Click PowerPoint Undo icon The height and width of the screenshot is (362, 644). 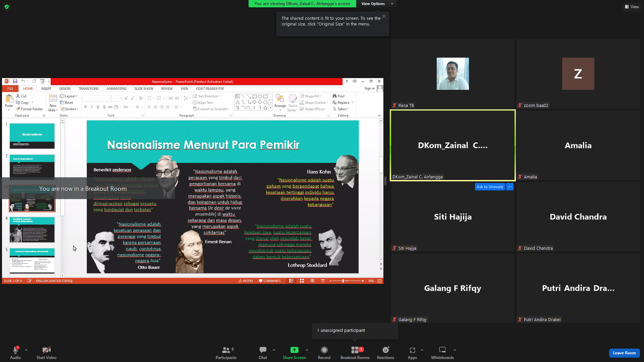[x=23, y=81]
